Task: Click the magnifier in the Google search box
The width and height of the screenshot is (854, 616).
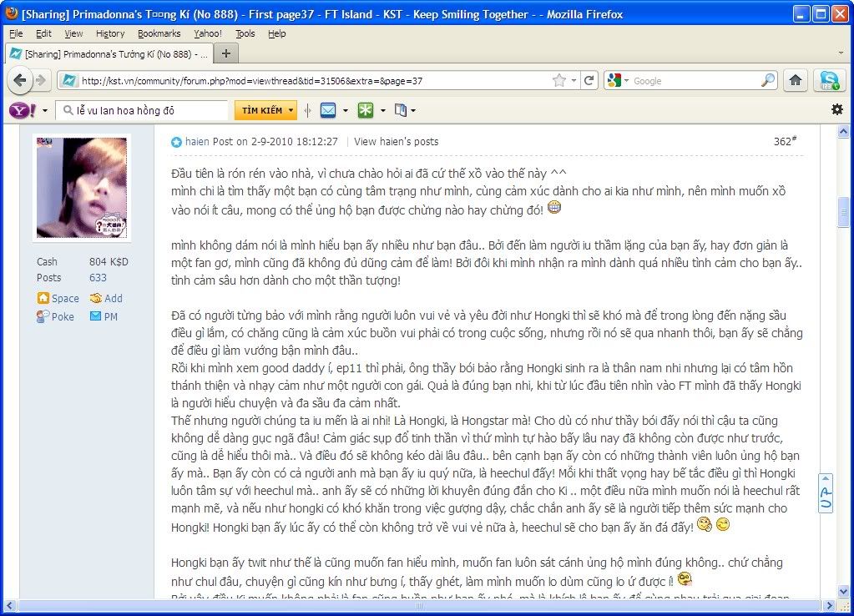Action: [767, 81]
